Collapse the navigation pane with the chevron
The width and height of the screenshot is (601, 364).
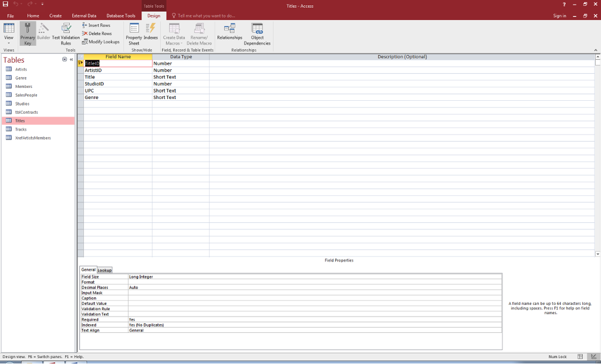tap(71, 60)
